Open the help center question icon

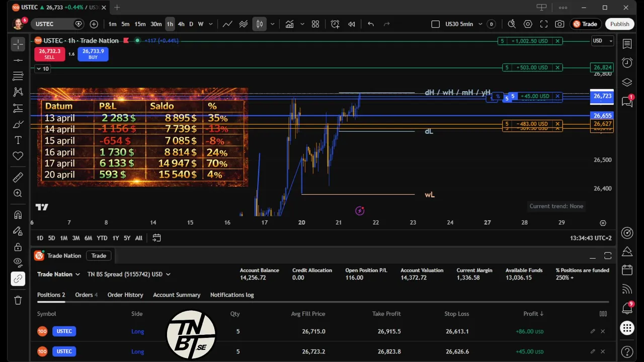[627, 351]
